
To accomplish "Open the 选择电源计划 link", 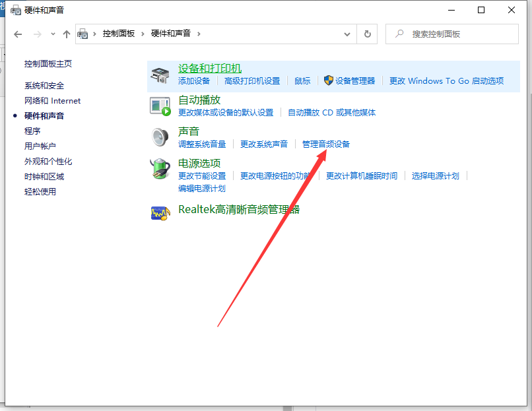I will coord(435,175).
